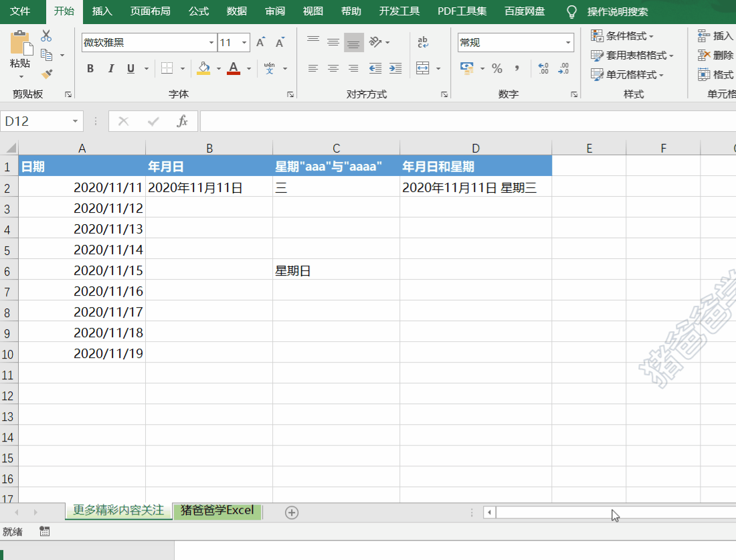Screen dimensions: 736x560
Task: Click the wén phonetic guide icon
Action: 270,68
